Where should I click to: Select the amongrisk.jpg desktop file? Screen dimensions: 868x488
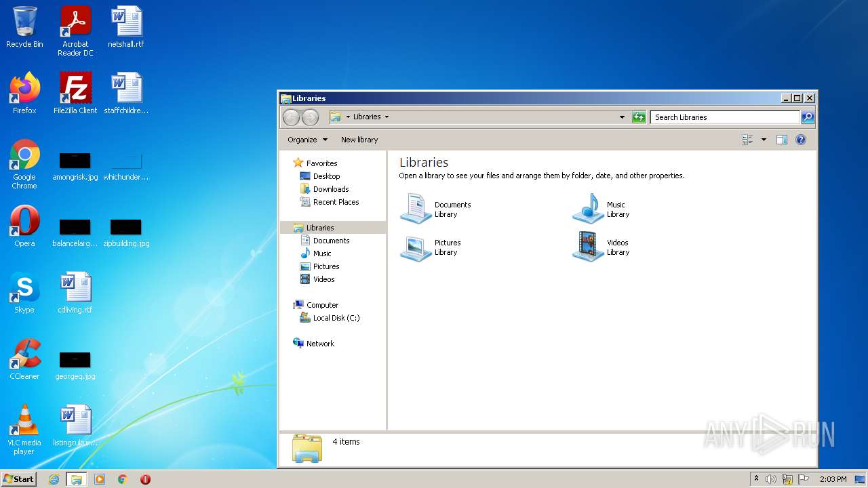coord(75,167)
